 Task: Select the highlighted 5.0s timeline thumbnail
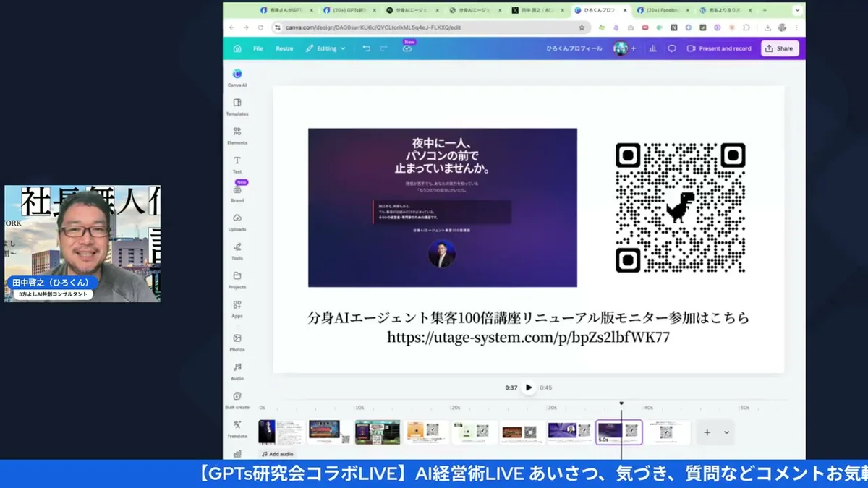coord(619,432)
